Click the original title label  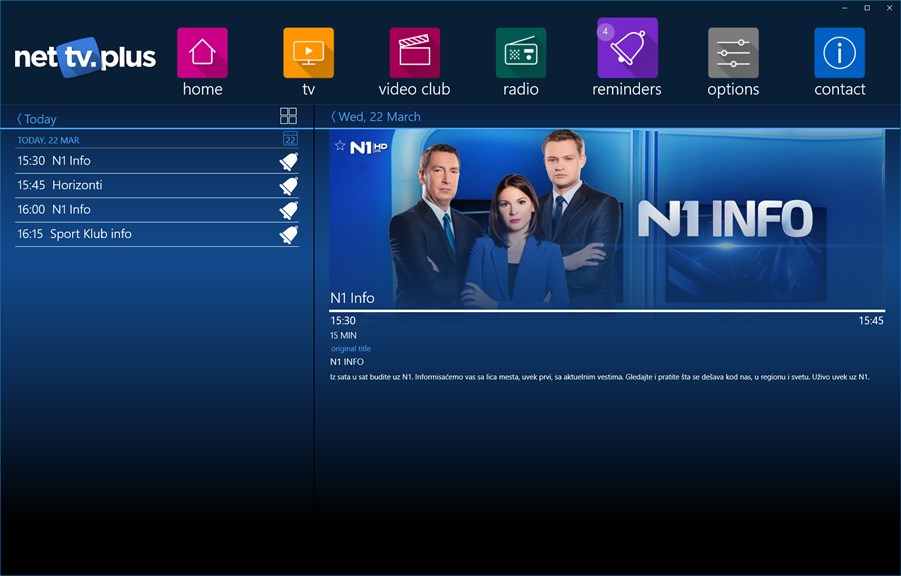click(x=351, y=348)
